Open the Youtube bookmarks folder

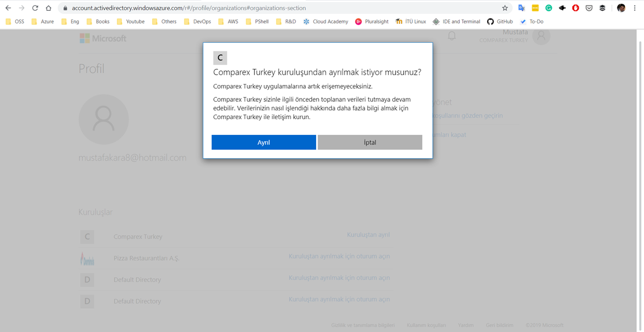point(130,21)
